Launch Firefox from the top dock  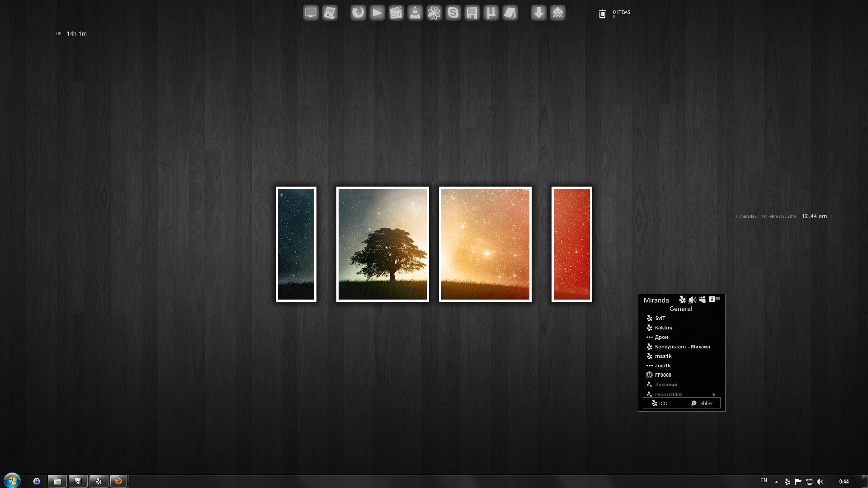(358, 13)
